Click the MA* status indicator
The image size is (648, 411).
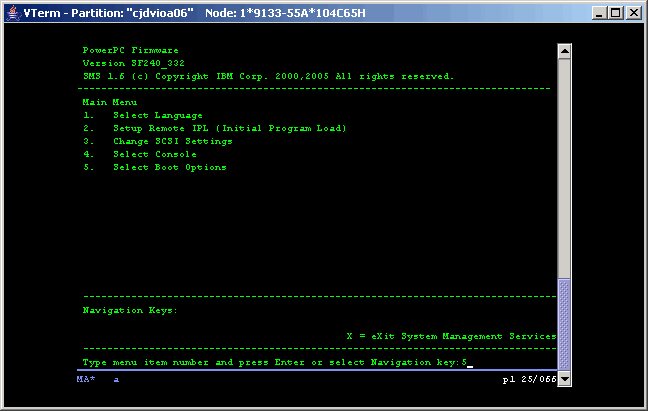click(87, 380)
